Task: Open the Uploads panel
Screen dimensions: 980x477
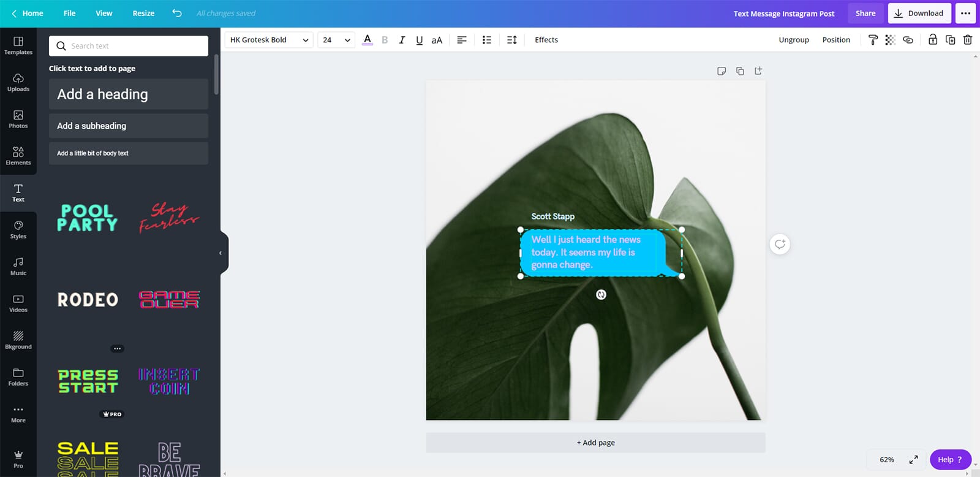Action: point(18,83)
